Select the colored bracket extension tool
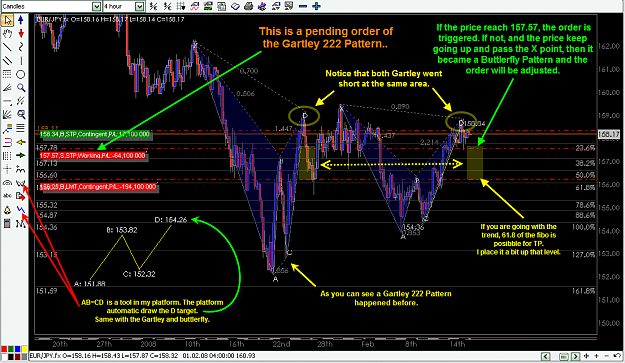 [x=7, y=142]
